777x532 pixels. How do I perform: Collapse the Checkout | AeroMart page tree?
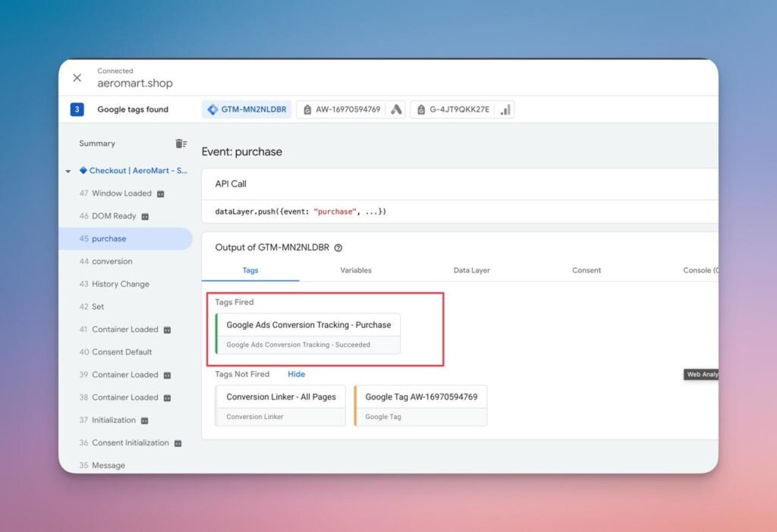(68, 172)
